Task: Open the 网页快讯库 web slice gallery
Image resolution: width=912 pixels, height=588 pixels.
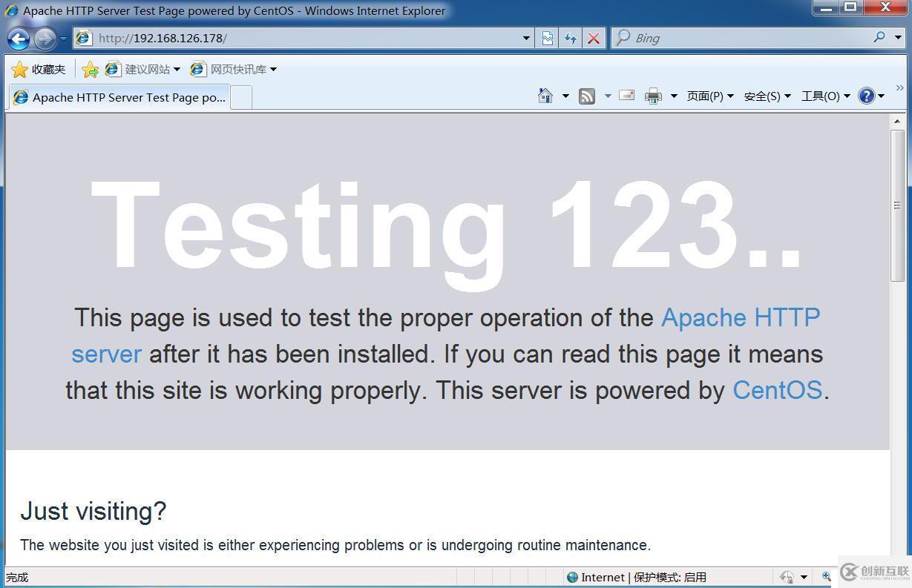Action: [234, 69]
